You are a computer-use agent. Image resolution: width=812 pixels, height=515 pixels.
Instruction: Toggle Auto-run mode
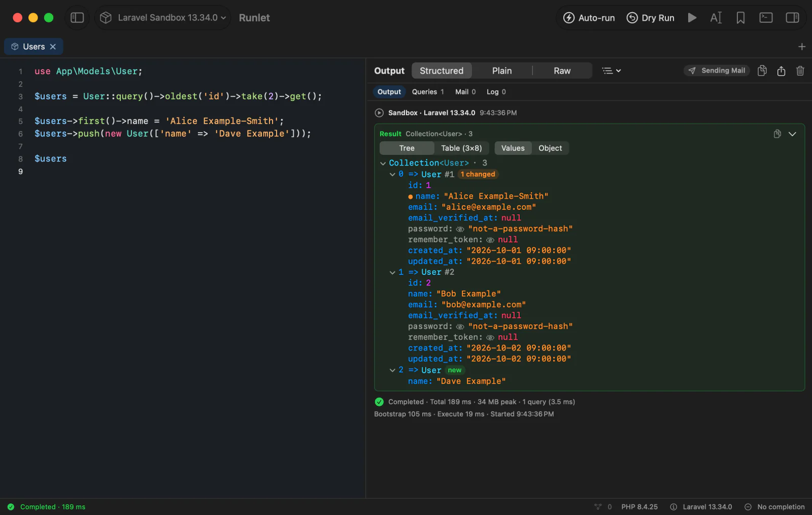(x=589, y=18)
